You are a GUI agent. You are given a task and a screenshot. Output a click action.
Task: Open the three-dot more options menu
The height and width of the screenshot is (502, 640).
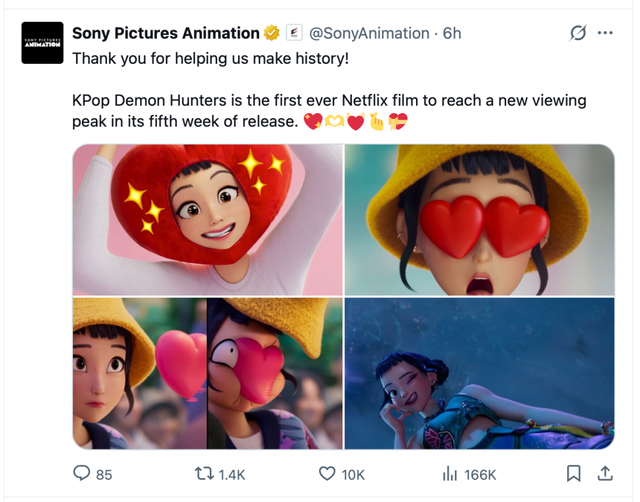pyautogui.click(x=605, y=33)
